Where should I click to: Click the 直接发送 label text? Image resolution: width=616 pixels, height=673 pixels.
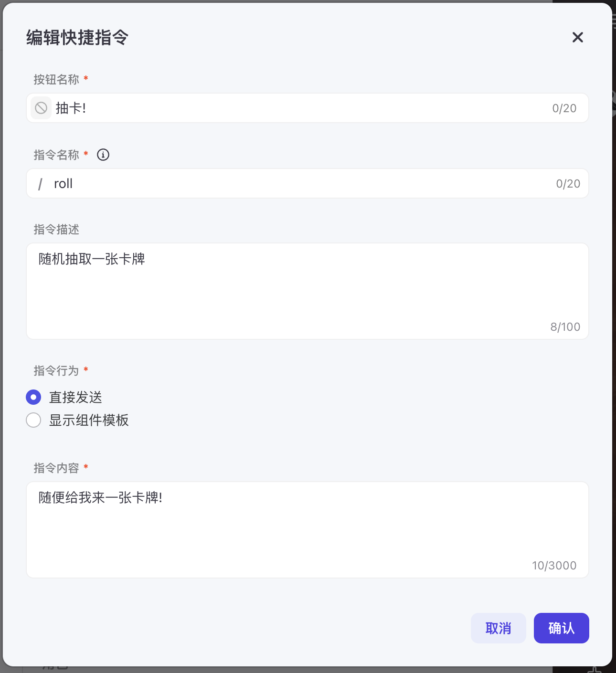click(x=75, y=397)
